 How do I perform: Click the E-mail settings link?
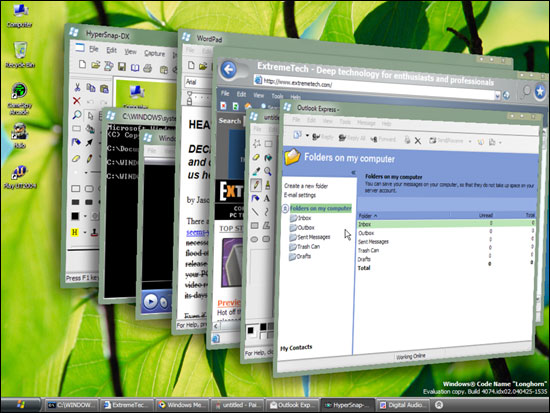[x=300, y=195]
